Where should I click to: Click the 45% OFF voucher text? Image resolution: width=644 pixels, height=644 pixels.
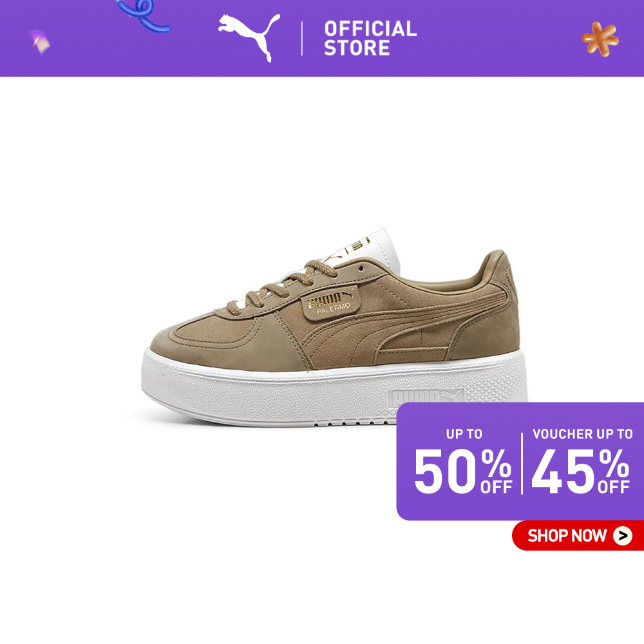pos(580,471)
